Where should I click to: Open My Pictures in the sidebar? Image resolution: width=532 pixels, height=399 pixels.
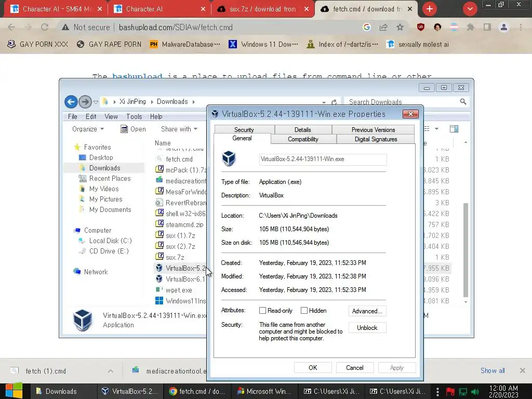click(x=105, y=199)
